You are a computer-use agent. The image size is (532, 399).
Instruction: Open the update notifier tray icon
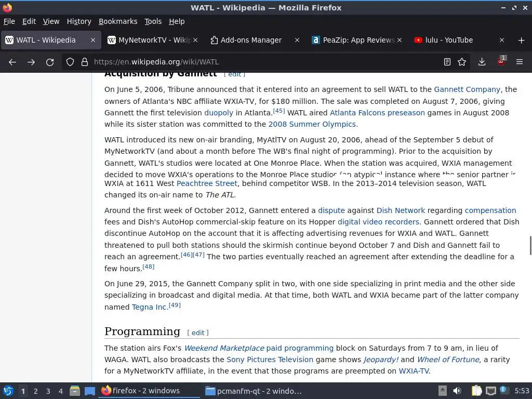coord(503,390)
